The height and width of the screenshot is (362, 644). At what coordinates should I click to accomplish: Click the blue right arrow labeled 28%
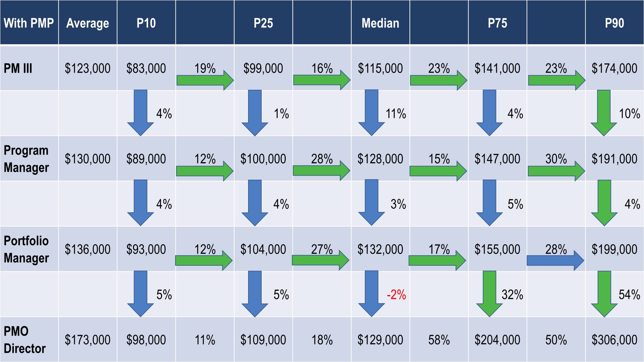pyautogui.click(x=555, y=261)
